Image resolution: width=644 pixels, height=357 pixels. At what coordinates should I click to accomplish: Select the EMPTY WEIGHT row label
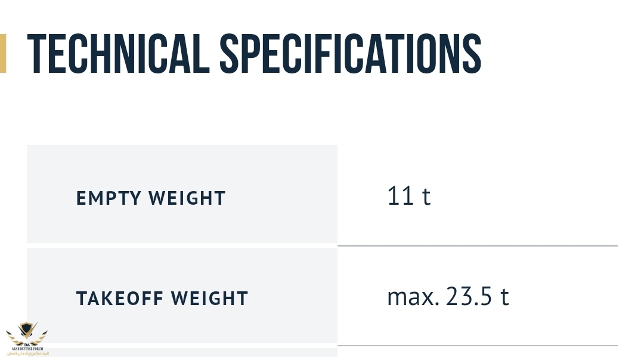[x=151, y=198]
